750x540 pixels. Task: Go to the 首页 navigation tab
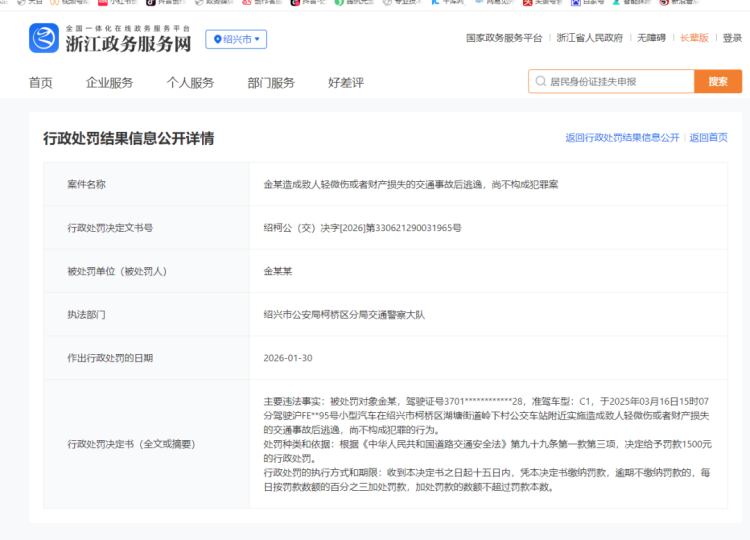click(x=41, y=83)
